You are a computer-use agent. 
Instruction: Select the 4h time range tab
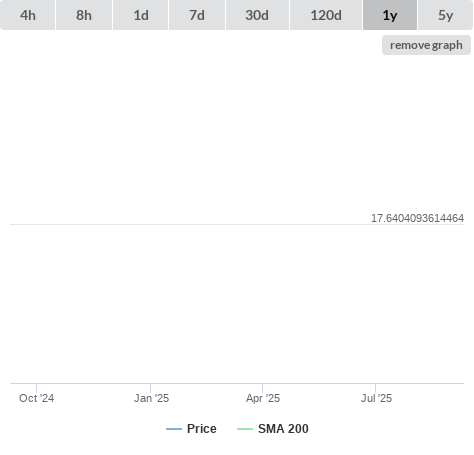27,15
